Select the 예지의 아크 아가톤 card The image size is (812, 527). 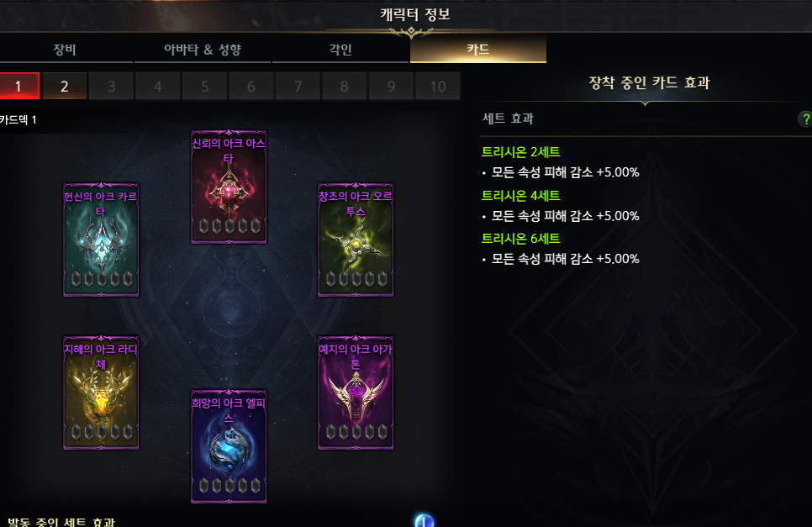coord(356,393)
